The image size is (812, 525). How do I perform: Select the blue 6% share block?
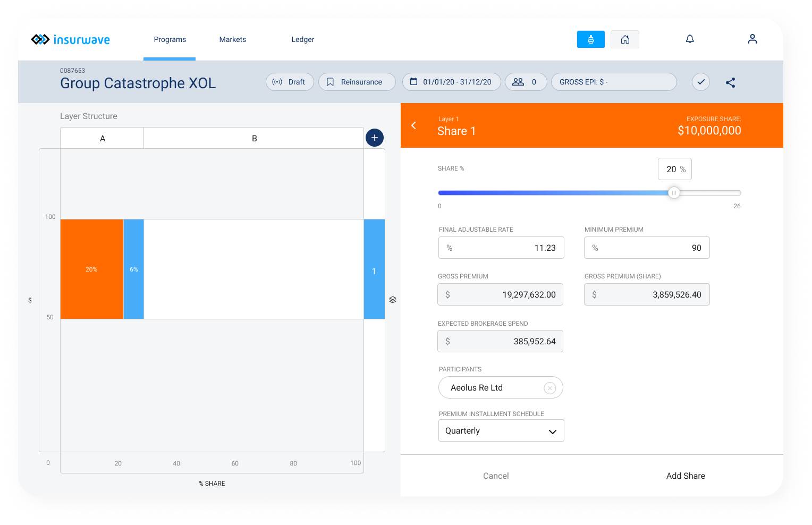(x=134, y=269)
